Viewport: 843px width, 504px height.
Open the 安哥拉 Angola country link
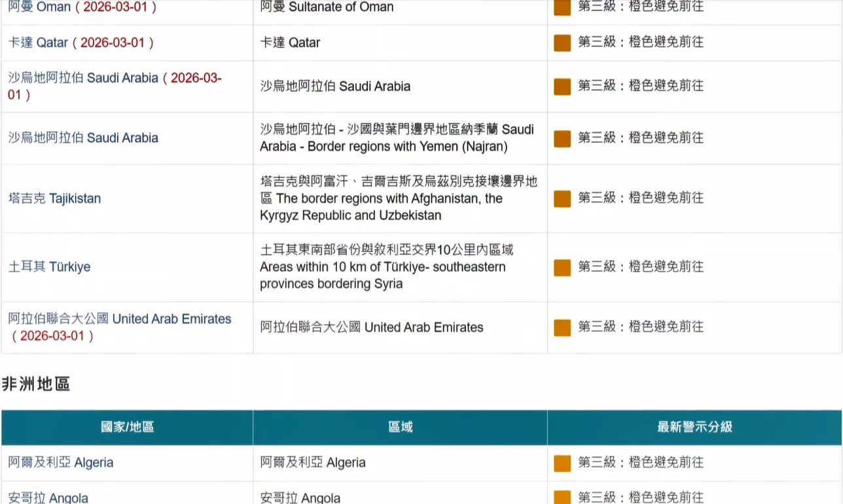point(48,497)
